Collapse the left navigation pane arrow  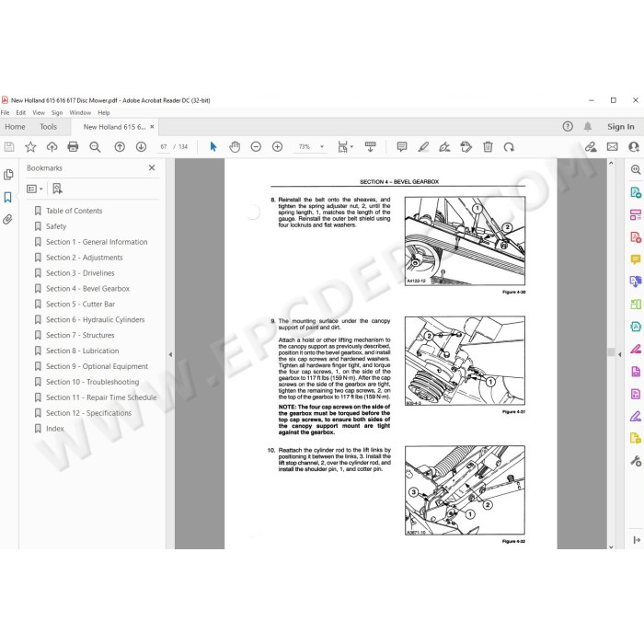[x=170, y=354]
